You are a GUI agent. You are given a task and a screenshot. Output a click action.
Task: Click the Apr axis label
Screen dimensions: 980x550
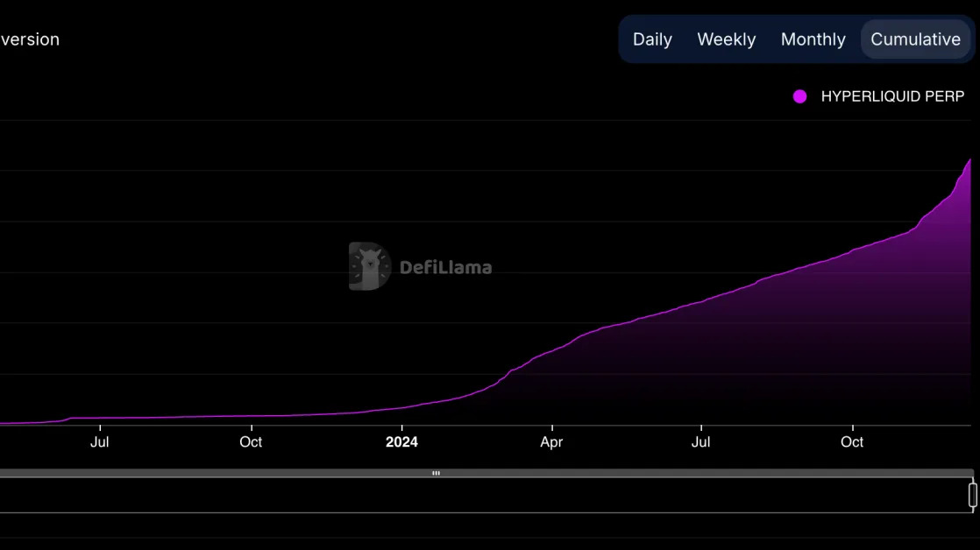(x=551, y=442)
